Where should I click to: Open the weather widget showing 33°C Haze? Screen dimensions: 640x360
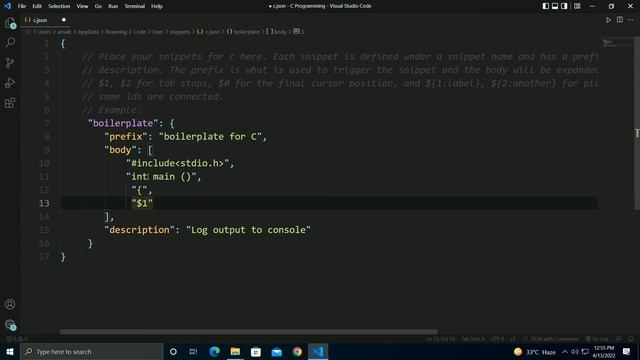pos(535,352)
